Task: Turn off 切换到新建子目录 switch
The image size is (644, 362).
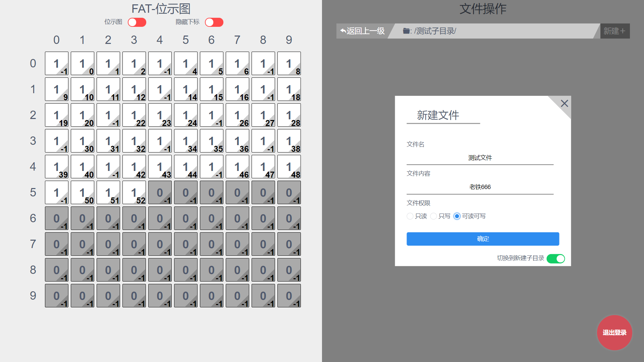Action: (x=555, y=258)
